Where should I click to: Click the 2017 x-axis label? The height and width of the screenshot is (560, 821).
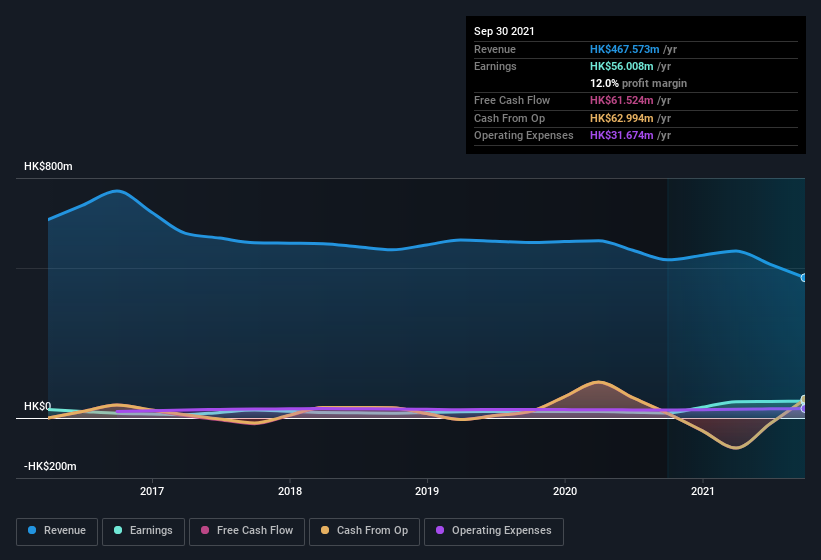point(152,491)
